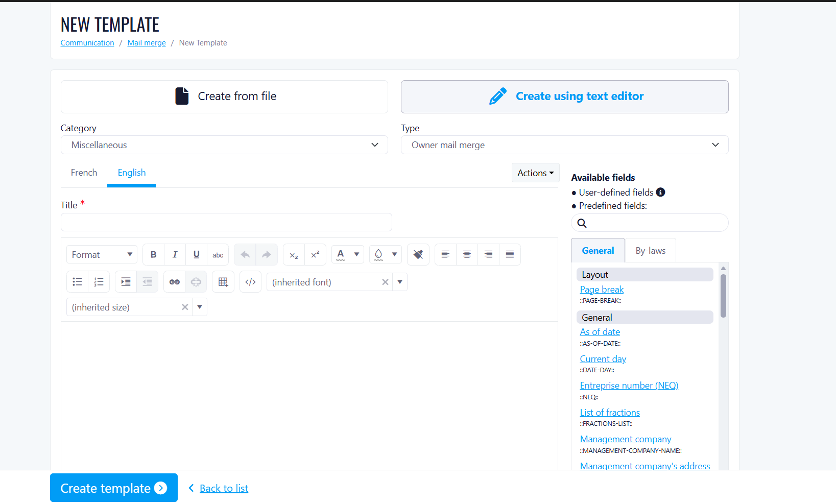Select the General fields tab
Image resolution: width=836 pixels, height=504 pixels.
point(598,251)
